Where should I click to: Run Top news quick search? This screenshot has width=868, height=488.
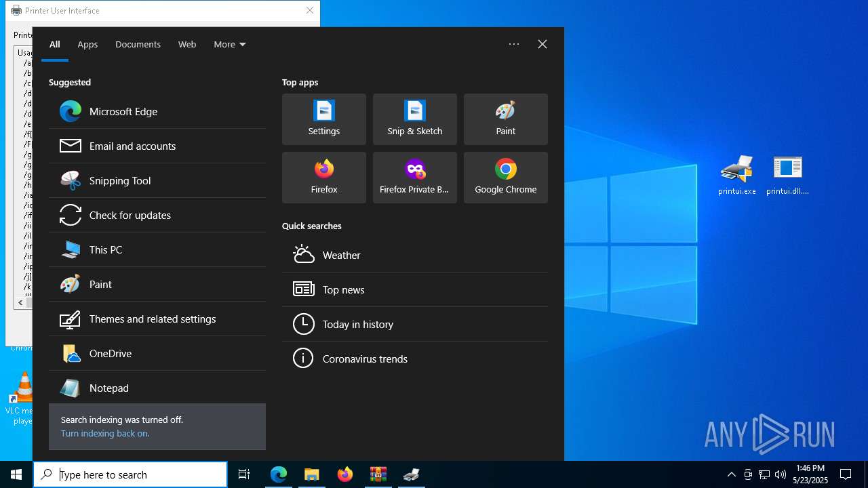pos(415,289)
